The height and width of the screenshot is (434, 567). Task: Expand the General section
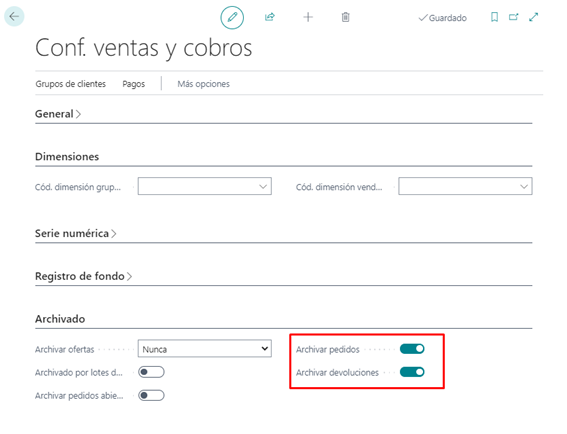point(58,114)
